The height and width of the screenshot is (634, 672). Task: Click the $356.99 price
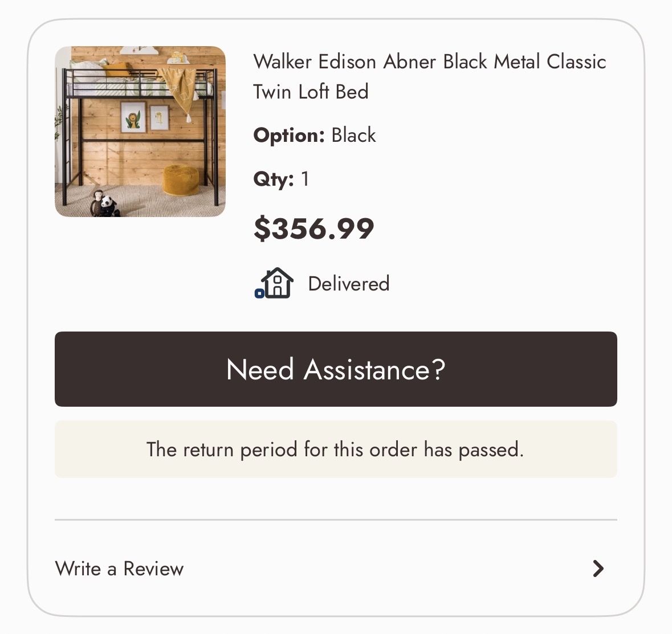pyautogui.click(x=313, y=228)
